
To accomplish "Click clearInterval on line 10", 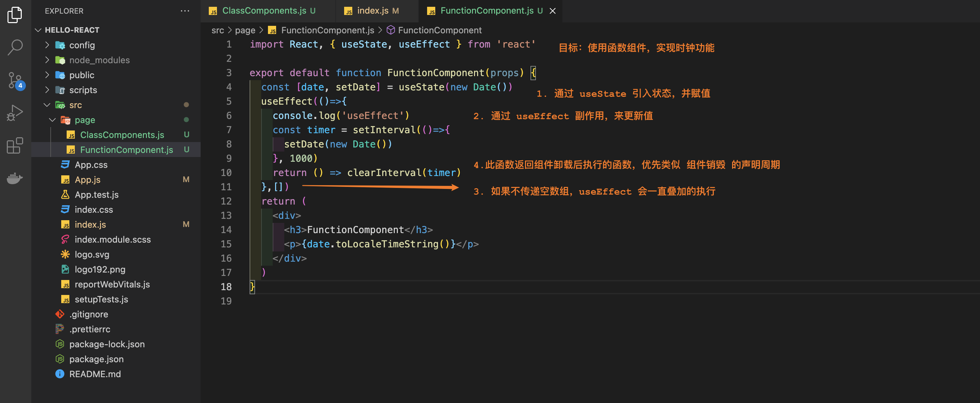I will point(384,173).
